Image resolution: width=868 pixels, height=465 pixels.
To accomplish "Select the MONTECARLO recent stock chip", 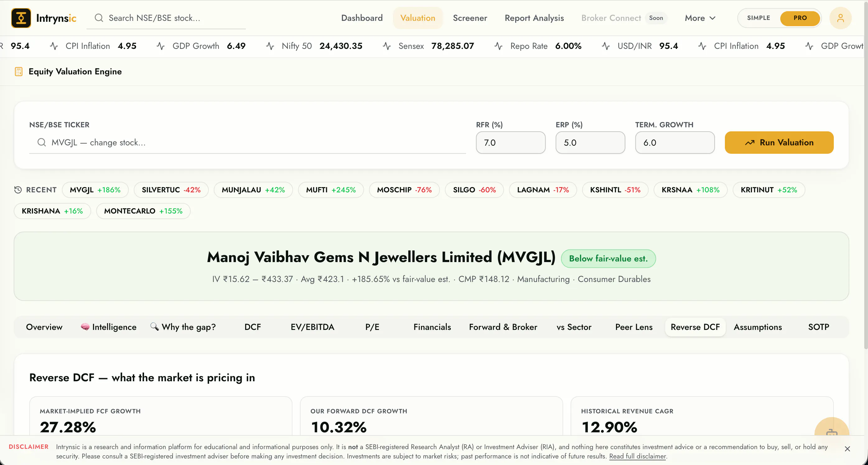I will click(x=143, y=211).
